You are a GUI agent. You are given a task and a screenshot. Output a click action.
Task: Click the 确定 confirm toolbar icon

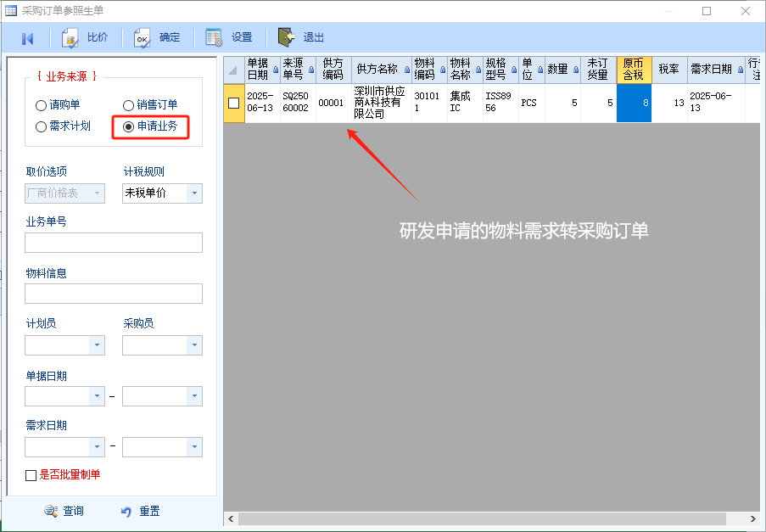point(143,38)
